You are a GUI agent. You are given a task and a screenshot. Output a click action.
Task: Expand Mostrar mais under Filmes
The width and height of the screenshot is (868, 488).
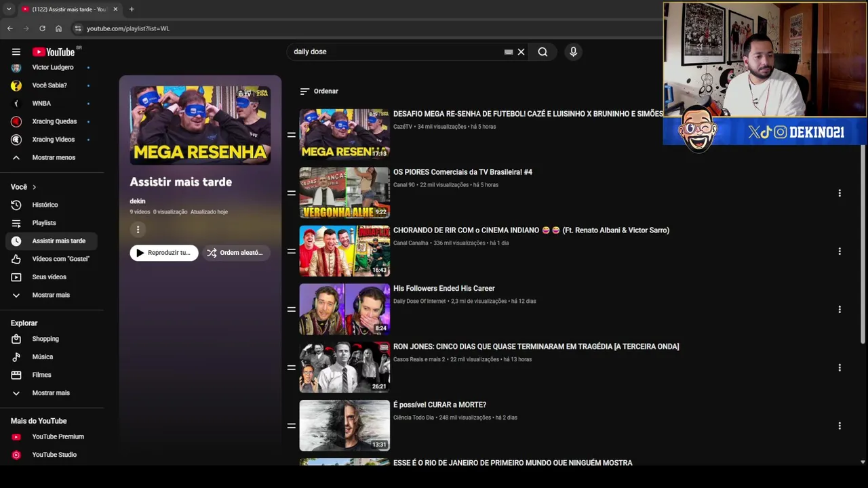(51, 393)
